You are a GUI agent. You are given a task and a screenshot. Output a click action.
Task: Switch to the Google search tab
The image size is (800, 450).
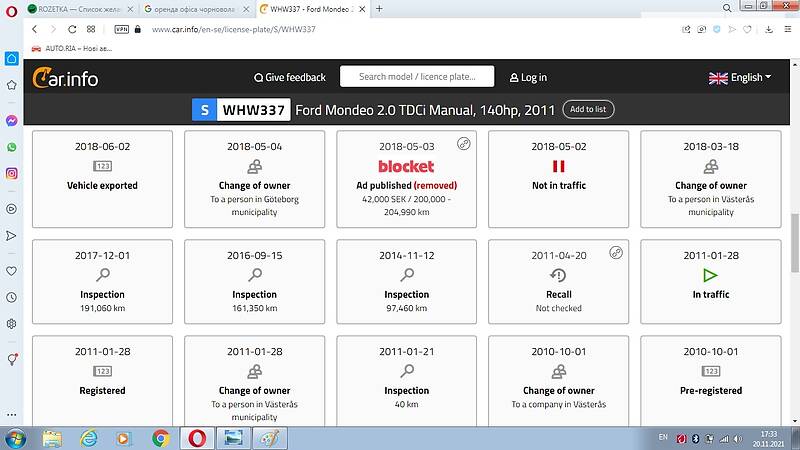pos(195,8)
